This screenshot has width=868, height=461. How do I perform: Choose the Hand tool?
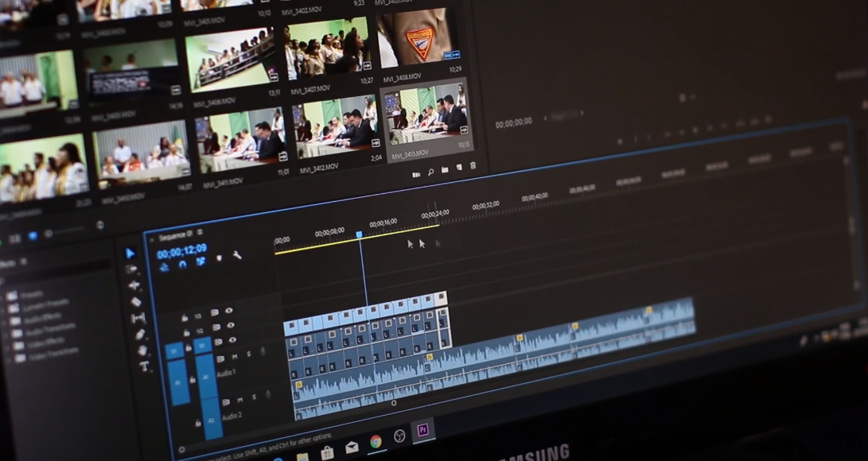(x=142, y=351)
